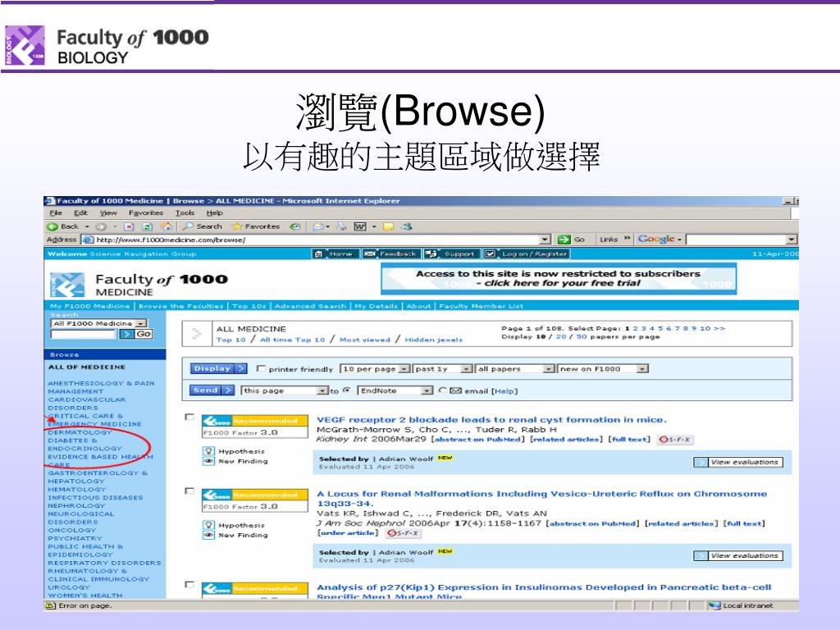Open the Google toolbar search box dropdown

point(792,240)
